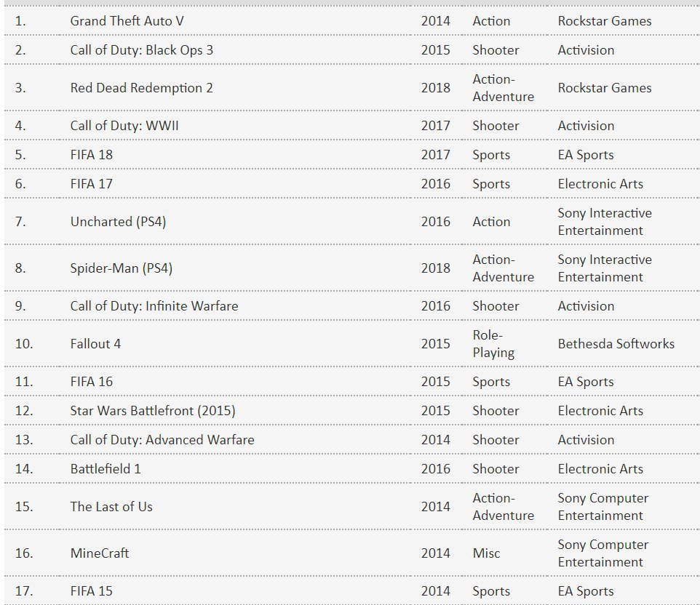The image size is (700, 605).
Task: Click the 'FIFA 17' title
Action: tap(92, 184)
